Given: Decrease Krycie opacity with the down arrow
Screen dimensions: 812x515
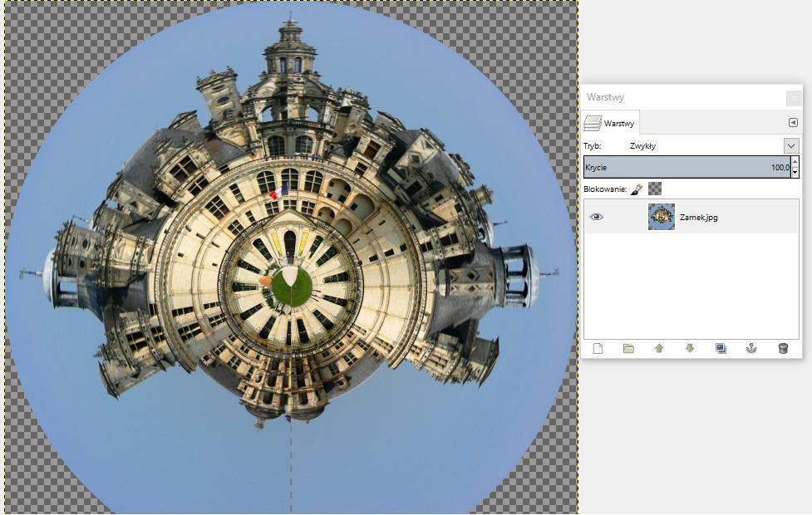Looking at the screenshot, I should coord(795,172).
